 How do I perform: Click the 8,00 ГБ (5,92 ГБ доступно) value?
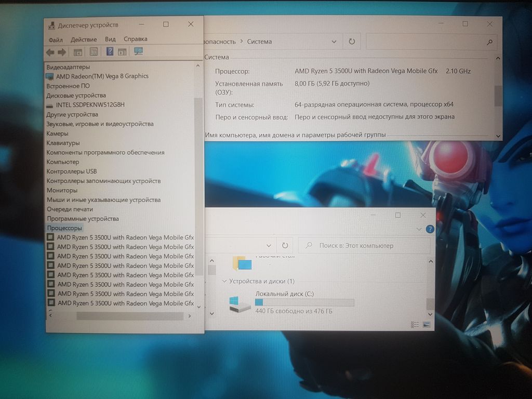point(332,84)
